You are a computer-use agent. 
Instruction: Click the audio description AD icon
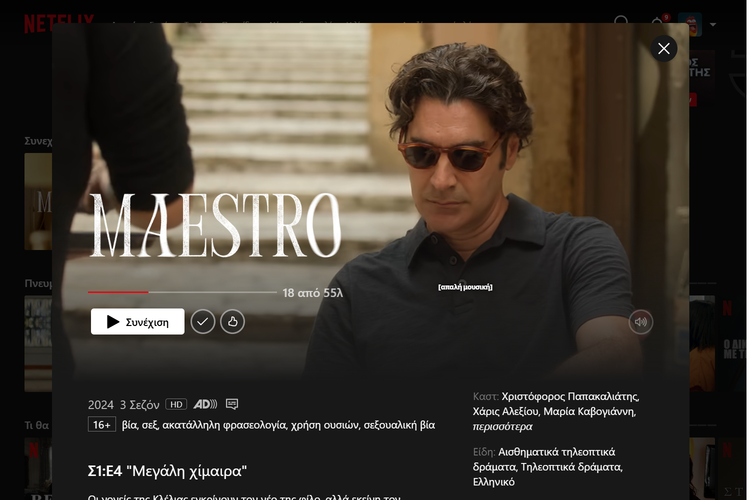click(x=205, y=404)
